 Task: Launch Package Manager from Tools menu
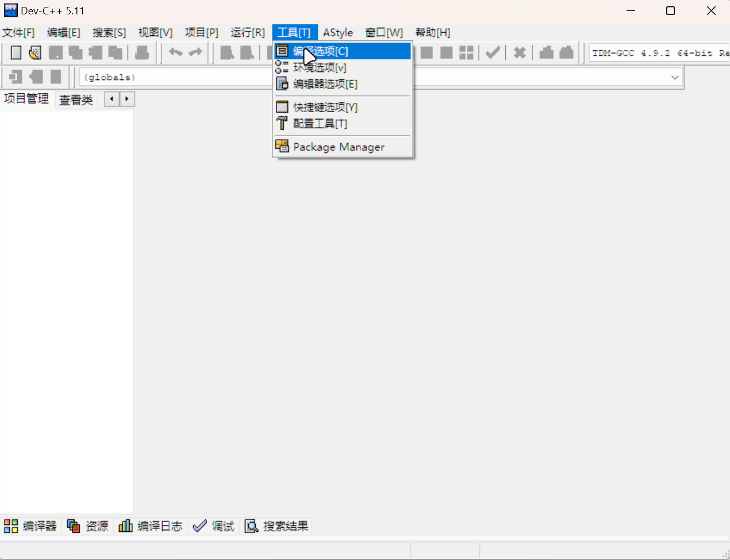[x=343, y=147]
